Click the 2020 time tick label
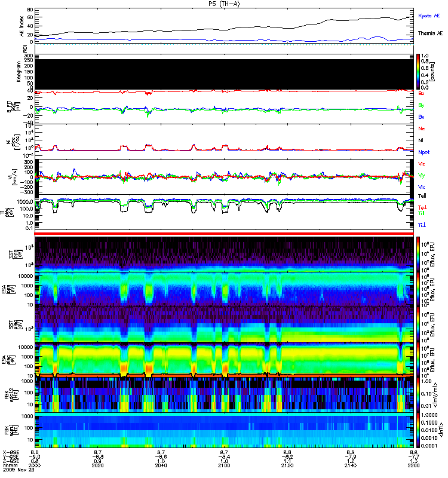The width and height of the screenshot is (448, 478). pos(97,465)
